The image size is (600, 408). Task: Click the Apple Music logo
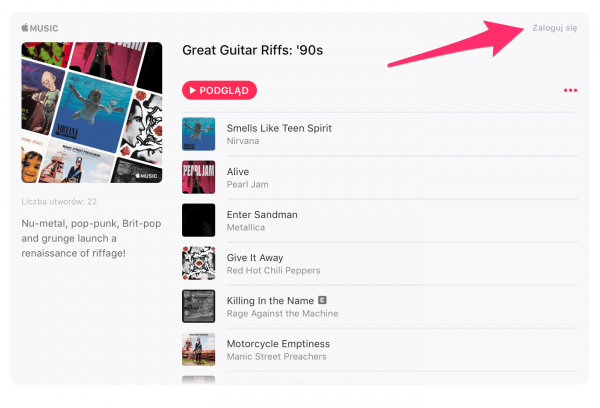40,28
